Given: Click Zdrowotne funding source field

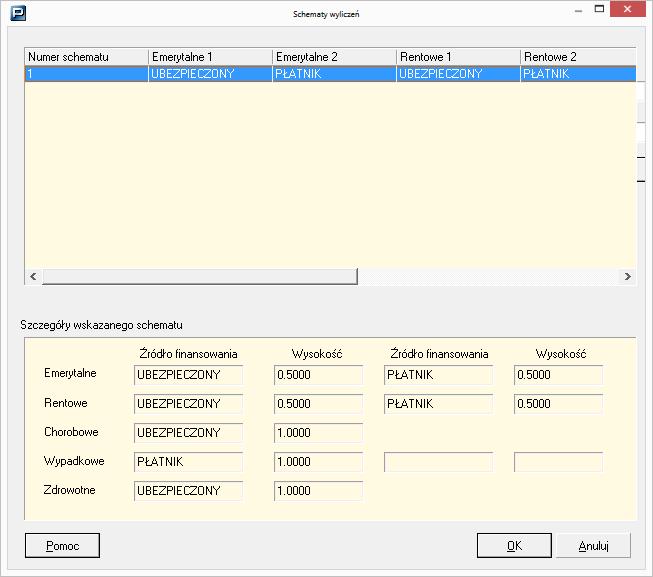Looking at the screenshot, I should pyautogui.click(x=188, y=491).
